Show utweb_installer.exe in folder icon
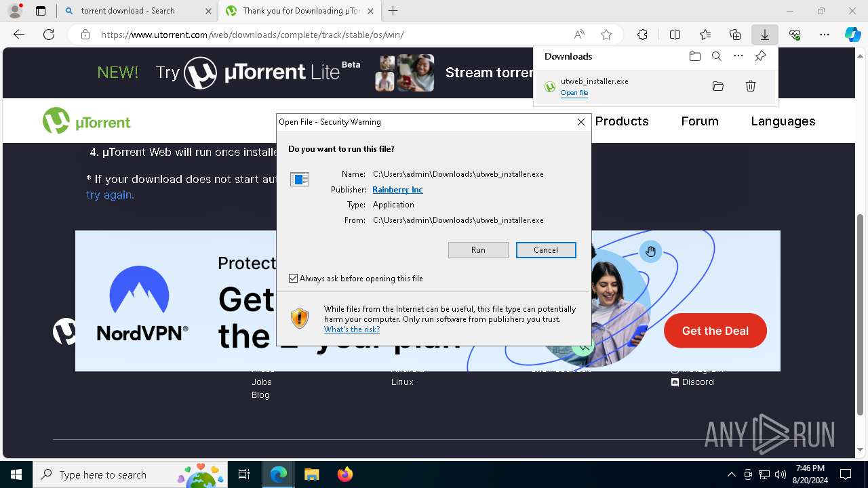Image resolution: width=868 pixels, height=488 pixels. point(718,86)
